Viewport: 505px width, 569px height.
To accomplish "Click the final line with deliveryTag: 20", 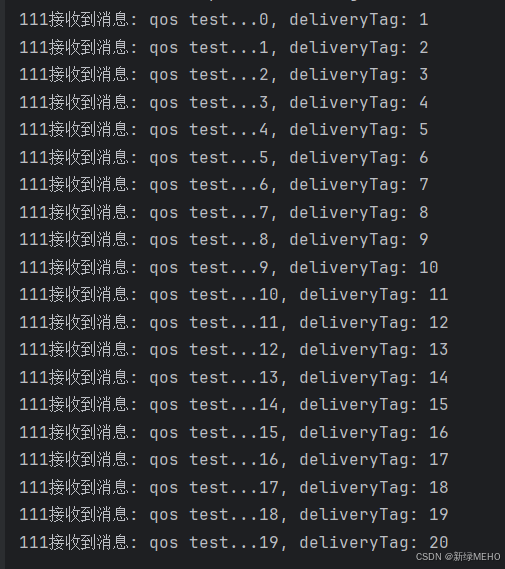I will click(x=234, y=543).
